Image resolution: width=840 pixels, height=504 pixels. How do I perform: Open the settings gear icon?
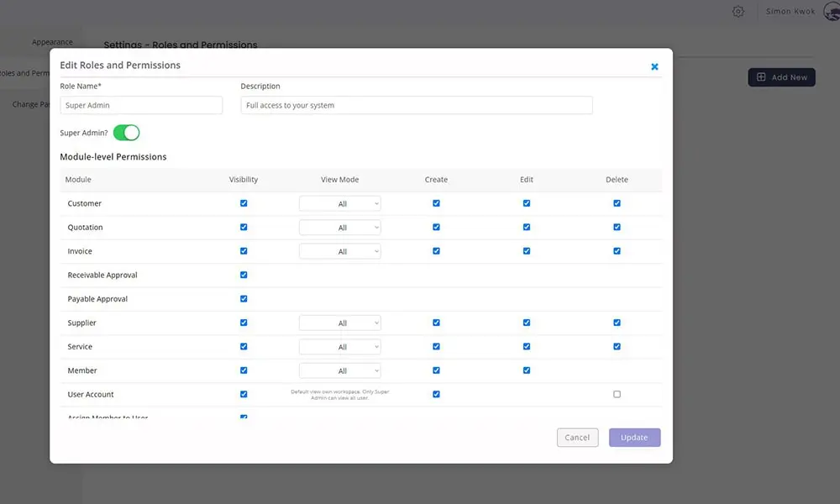(x=738, y=12)
